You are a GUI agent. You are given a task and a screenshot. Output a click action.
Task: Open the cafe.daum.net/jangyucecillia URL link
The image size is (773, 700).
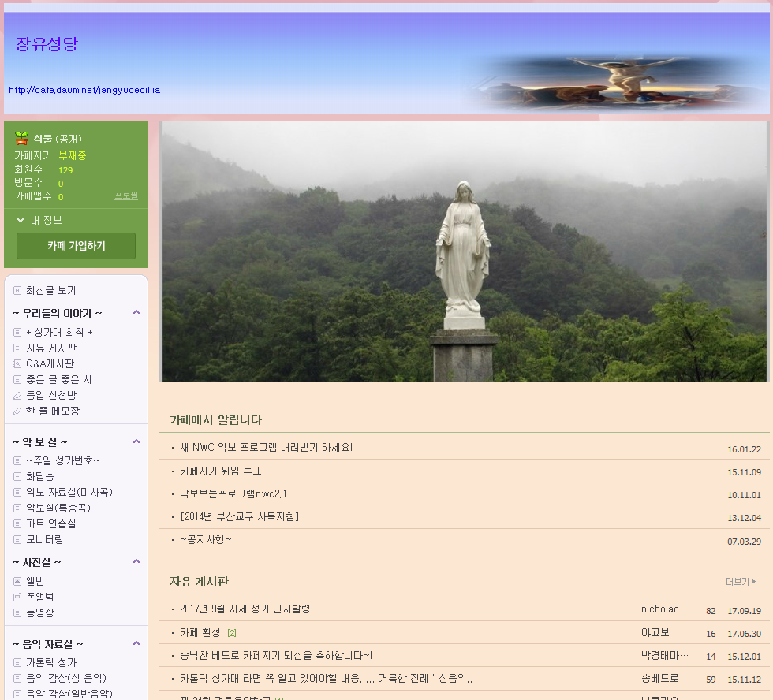tap(84, 90)
